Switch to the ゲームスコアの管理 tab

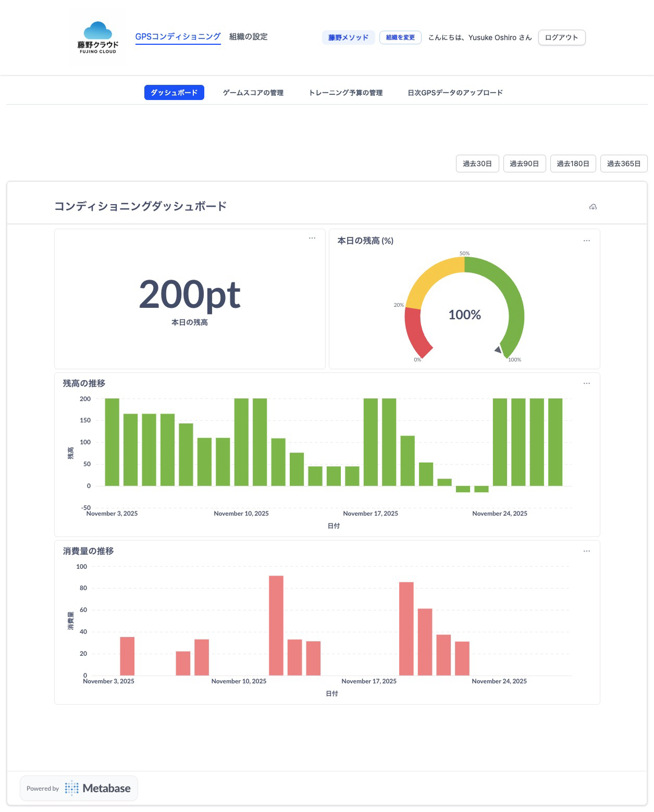[x=253, y=92]
